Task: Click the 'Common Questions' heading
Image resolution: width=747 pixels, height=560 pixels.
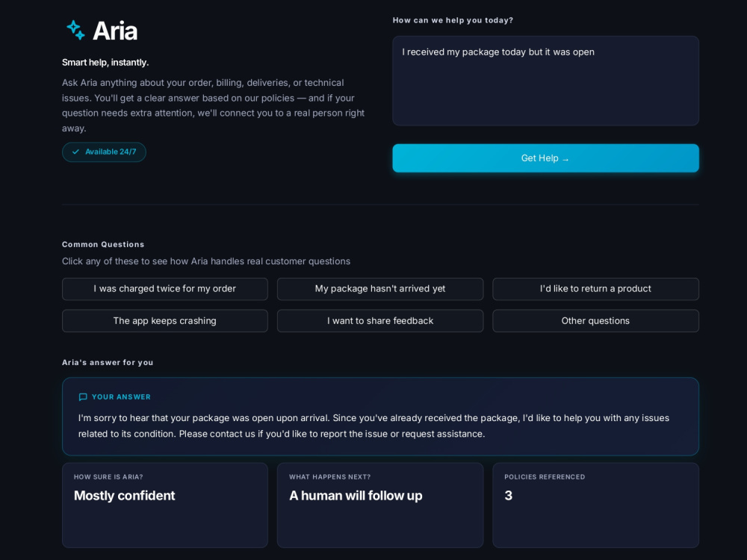Action: pos(103,244)
